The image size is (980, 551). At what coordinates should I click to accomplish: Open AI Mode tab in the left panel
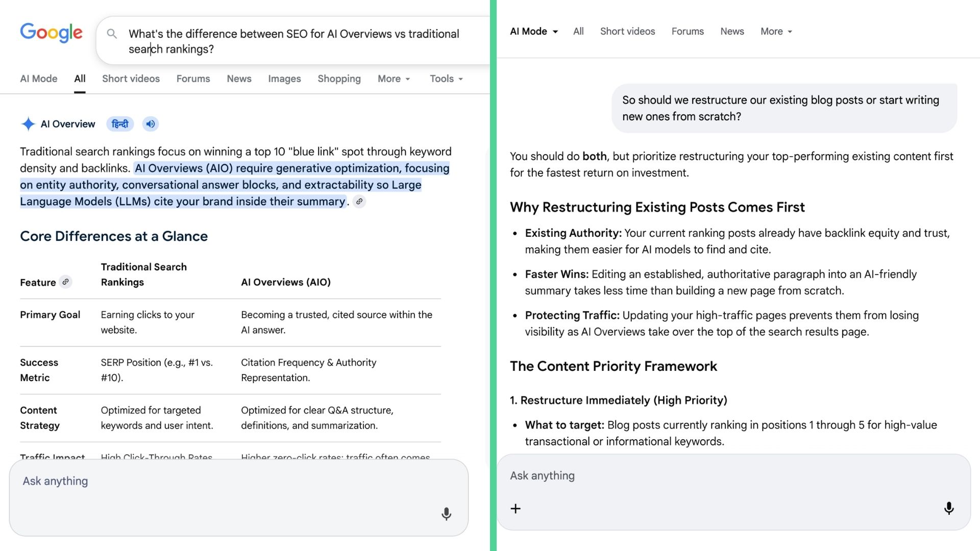(39, 79)
